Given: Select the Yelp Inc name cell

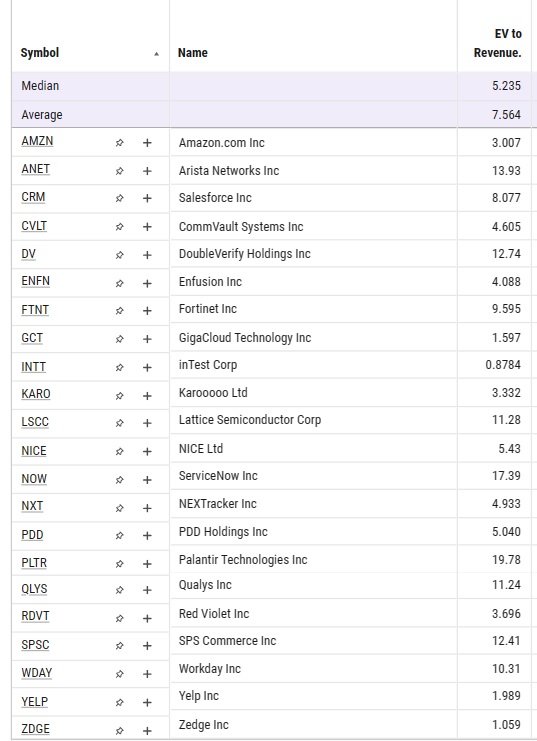Looking at the screenshot, I should click(199, 696).
